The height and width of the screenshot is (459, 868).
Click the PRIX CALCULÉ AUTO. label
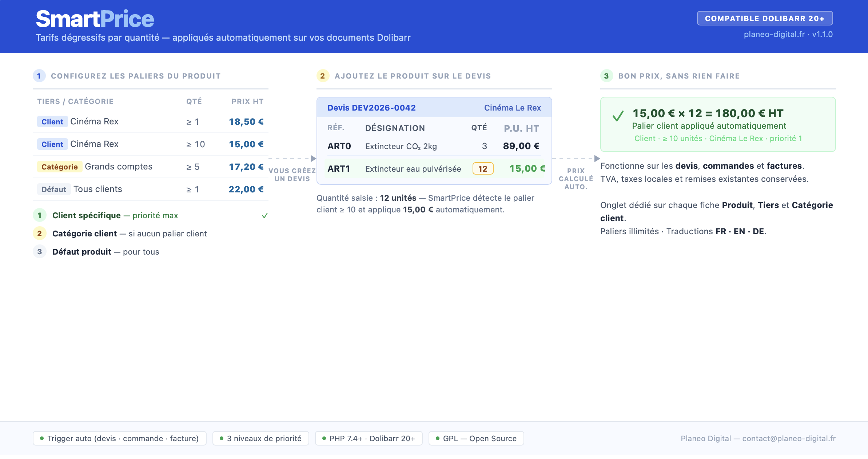pos(576,179)
